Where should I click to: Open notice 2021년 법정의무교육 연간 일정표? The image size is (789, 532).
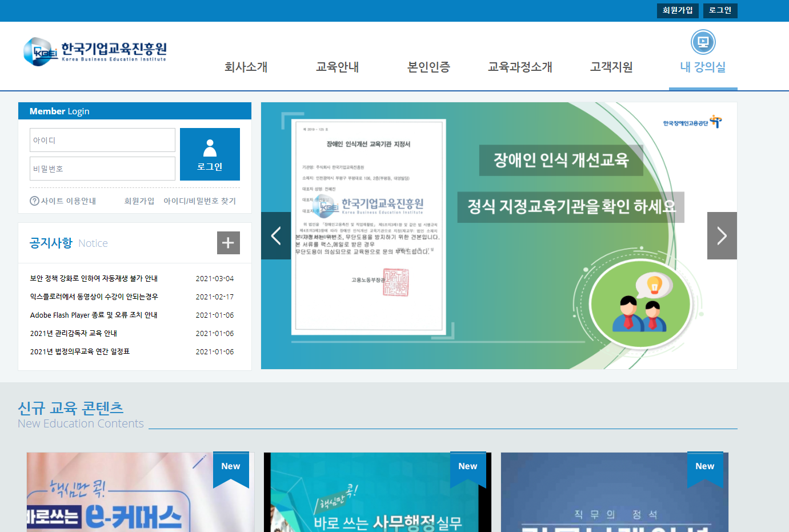coord(80,351)
